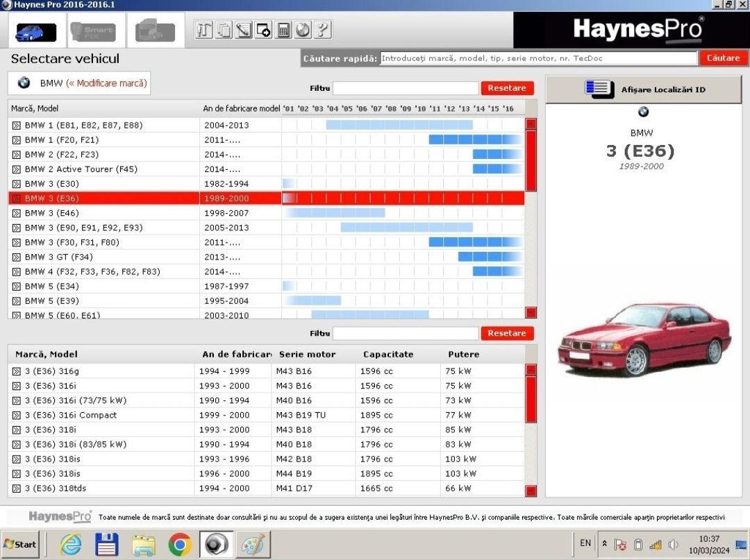Click the engine list scroll down arrow

pyautogui.click(x=531, y=491)
